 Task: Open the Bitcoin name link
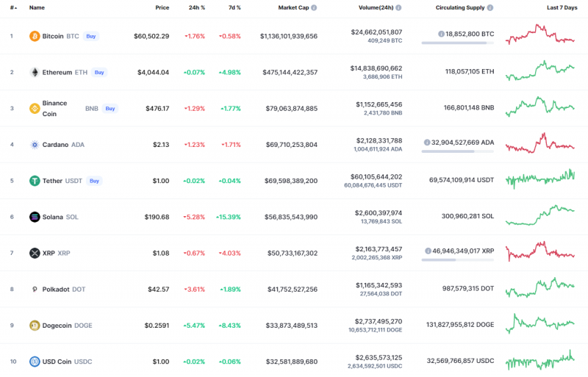53,36
